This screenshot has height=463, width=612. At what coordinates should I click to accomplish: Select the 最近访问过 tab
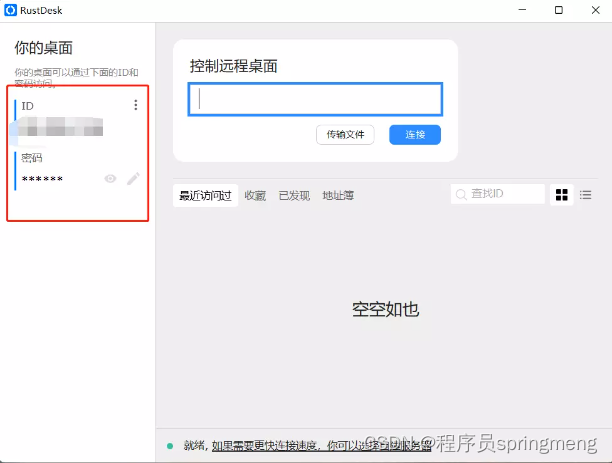[205, 196]
